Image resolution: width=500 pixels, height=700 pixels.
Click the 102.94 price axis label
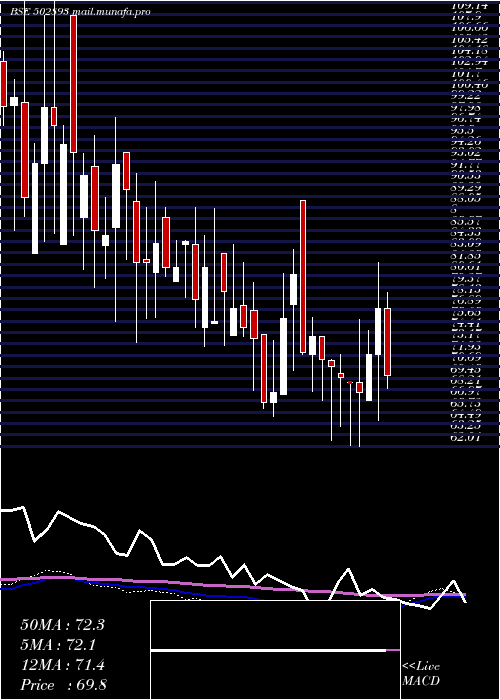469,62
